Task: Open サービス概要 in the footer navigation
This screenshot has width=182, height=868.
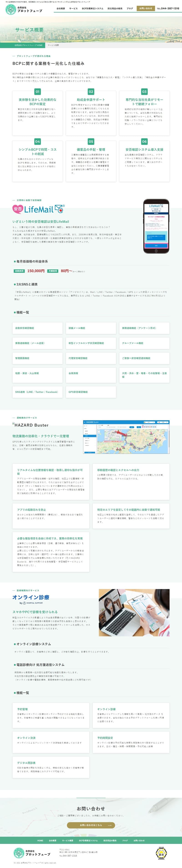Action: (x=67, y=840)
